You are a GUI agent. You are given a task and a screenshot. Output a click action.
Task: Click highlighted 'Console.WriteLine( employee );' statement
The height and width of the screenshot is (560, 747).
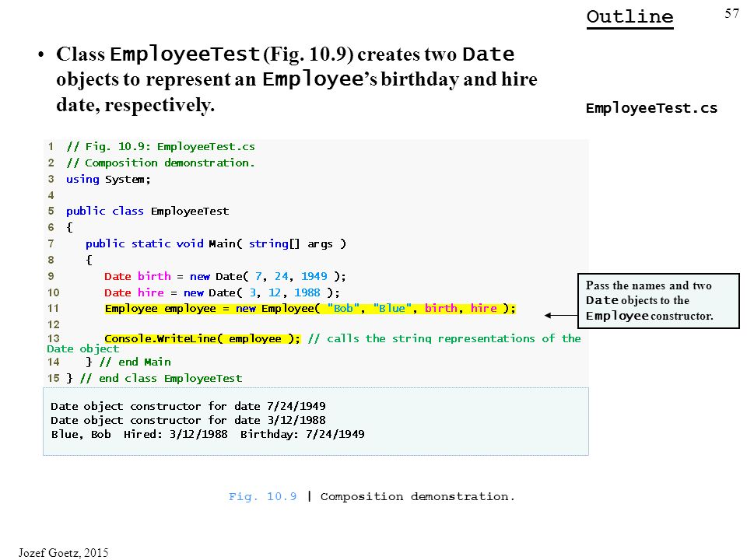202,338
